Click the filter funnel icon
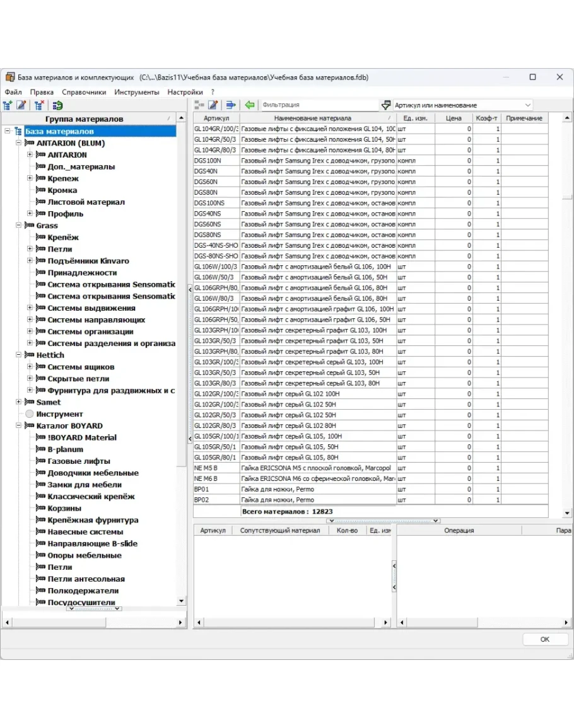 (x=385, y=105)
